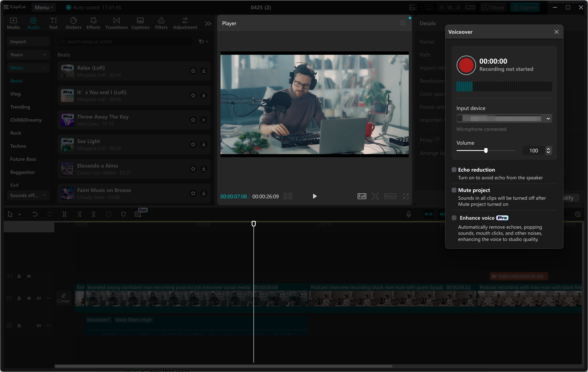
Task: Enable the Echo reduction option
Action: [454, 169]
